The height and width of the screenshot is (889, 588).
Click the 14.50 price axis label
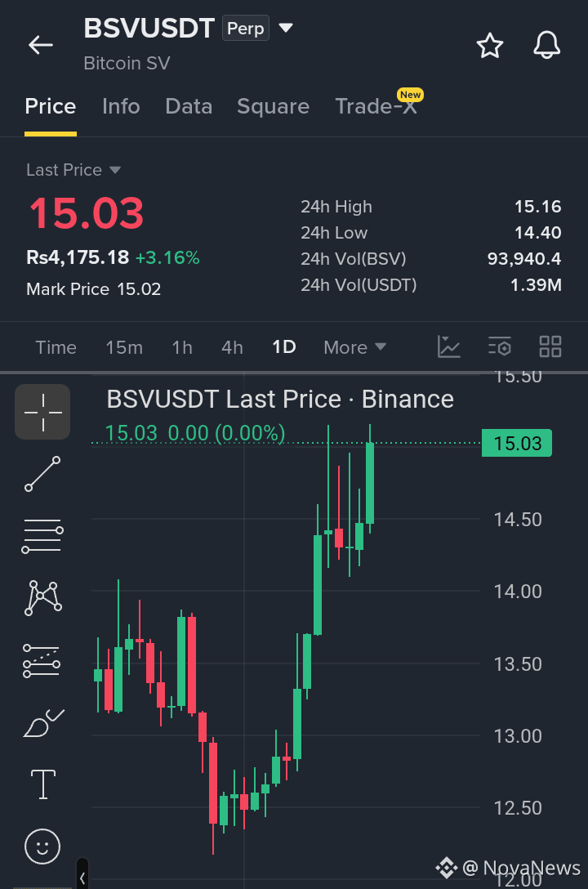click(x=517, y=520)
